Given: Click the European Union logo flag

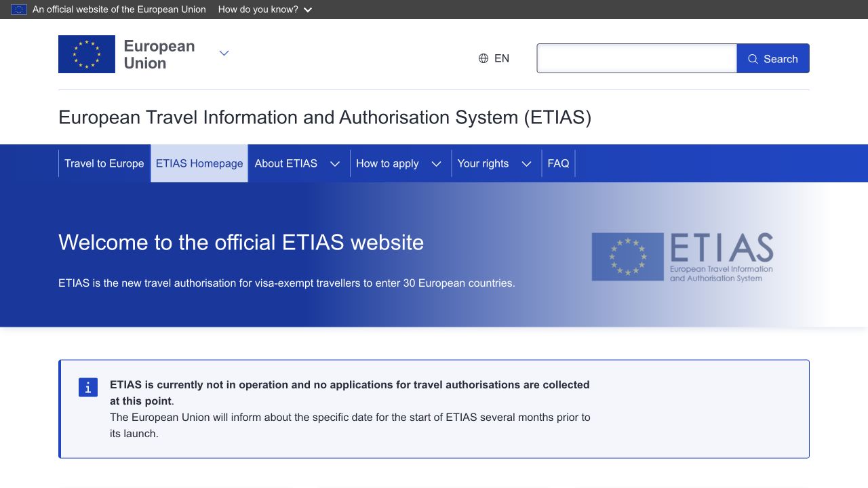Looking at the screenshot, I should click(x=87, y=54).
